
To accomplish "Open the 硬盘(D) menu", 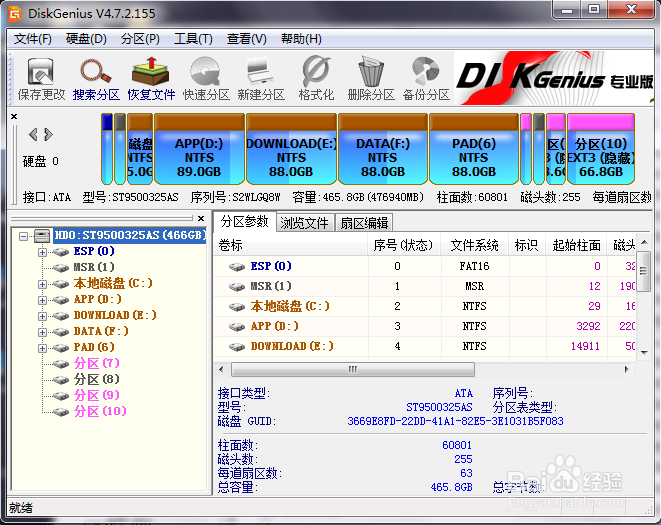I will coord(86,39).
